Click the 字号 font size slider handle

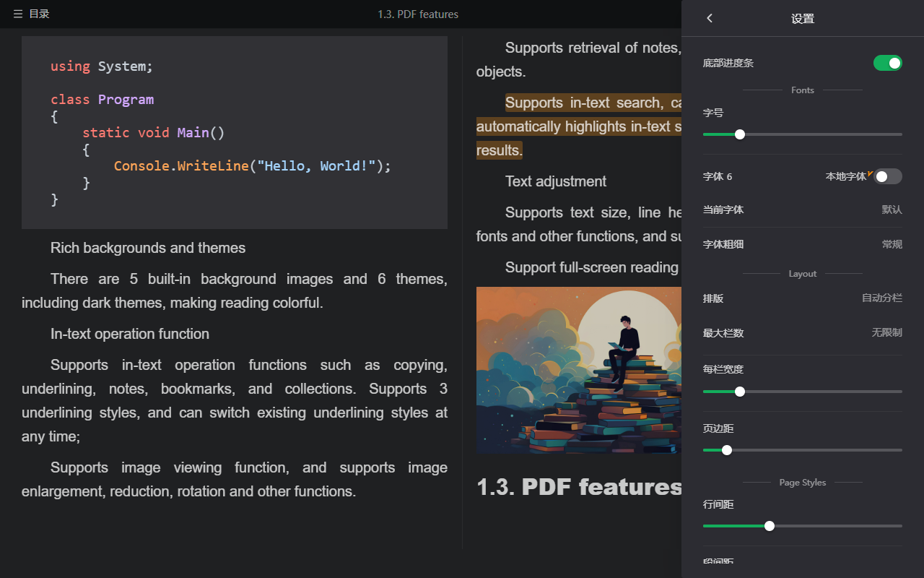coord(740,134)
